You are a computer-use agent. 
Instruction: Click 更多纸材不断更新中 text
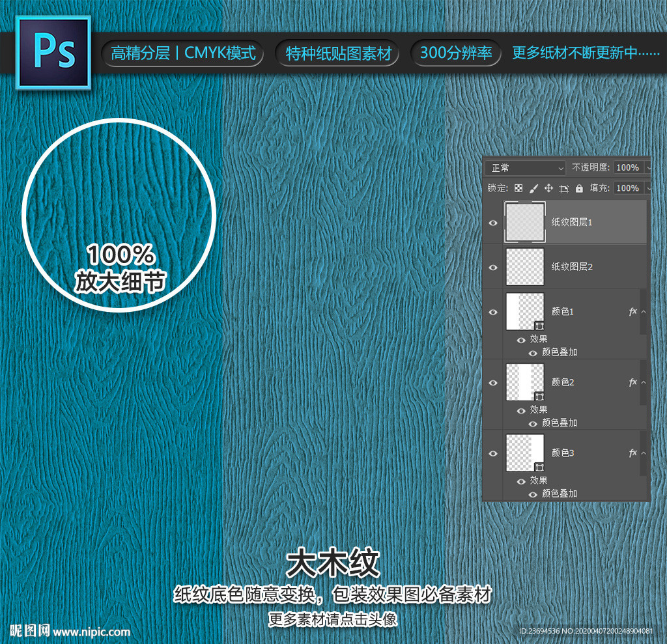[586, 53]
